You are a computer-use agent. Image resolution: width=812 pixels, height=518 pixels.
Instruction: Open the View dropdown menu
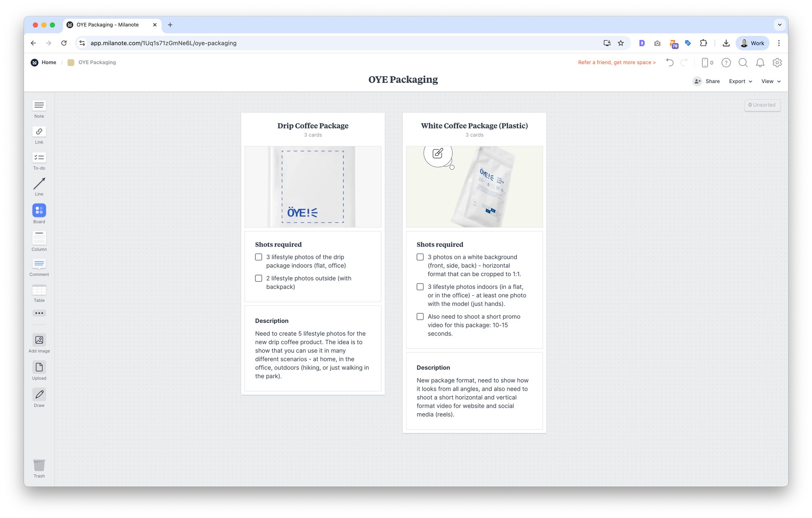(771, 81)
